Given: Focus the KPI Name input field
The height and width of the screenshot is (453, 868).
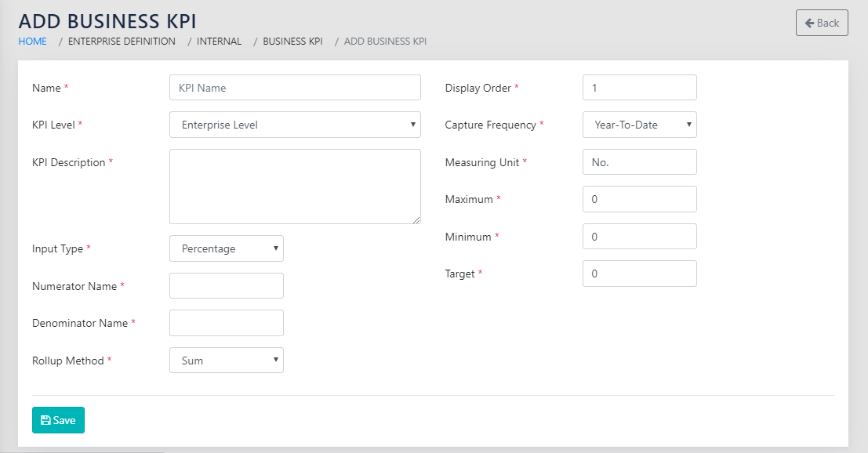Looking at the screenshot, I should click(x=295, y=88).
